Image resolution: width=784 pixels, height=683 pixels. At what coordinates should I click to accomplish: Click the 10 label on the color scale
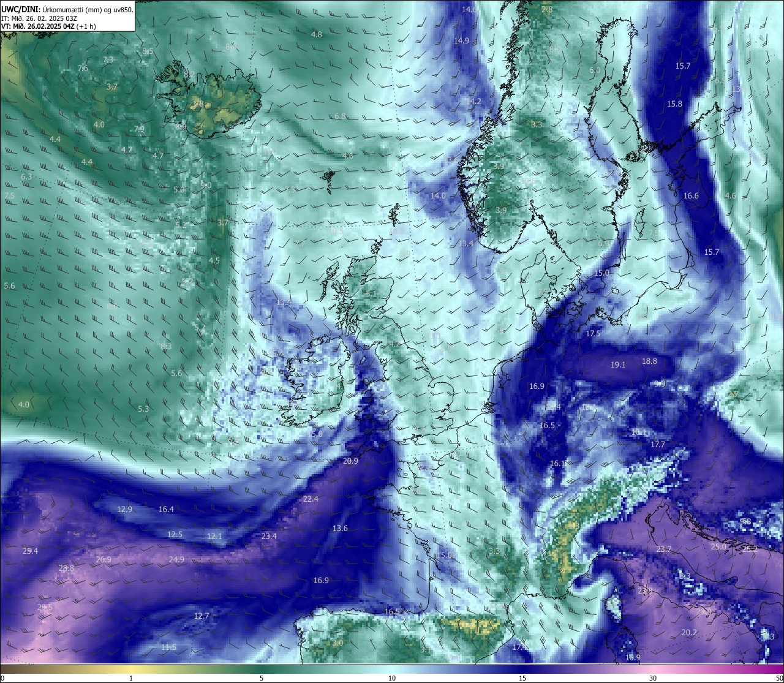391,678
